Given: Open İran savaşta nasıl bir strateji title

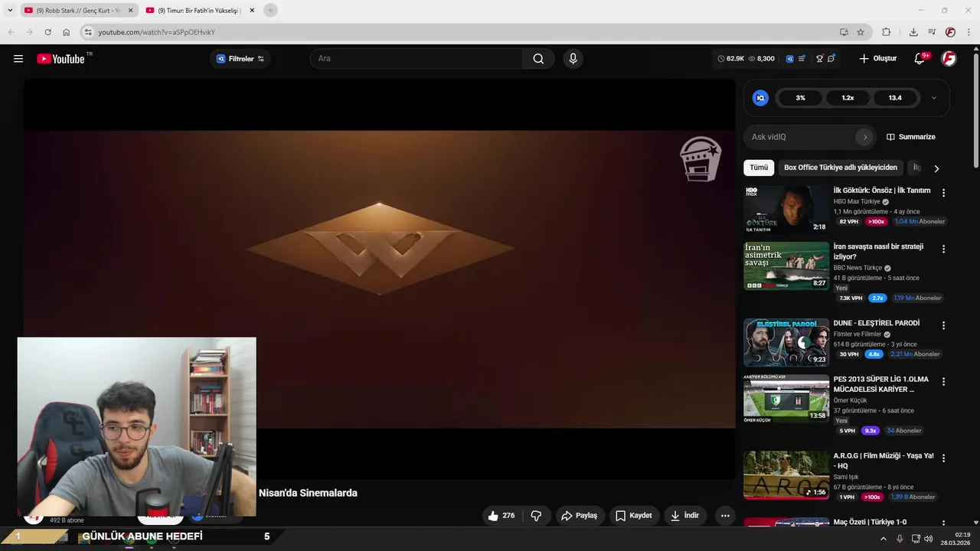Looking at the screenshot, I should [878, 252].
